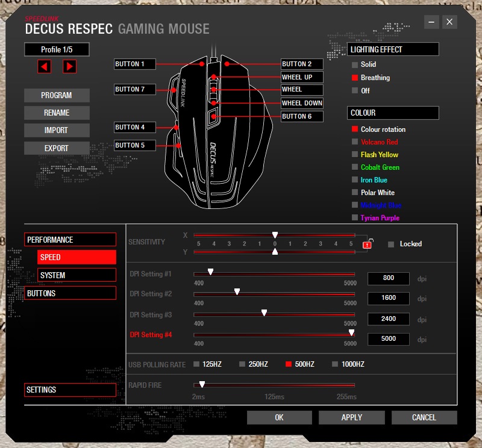
Task: Click the 800 dpi value field
Action: [389, 278]
